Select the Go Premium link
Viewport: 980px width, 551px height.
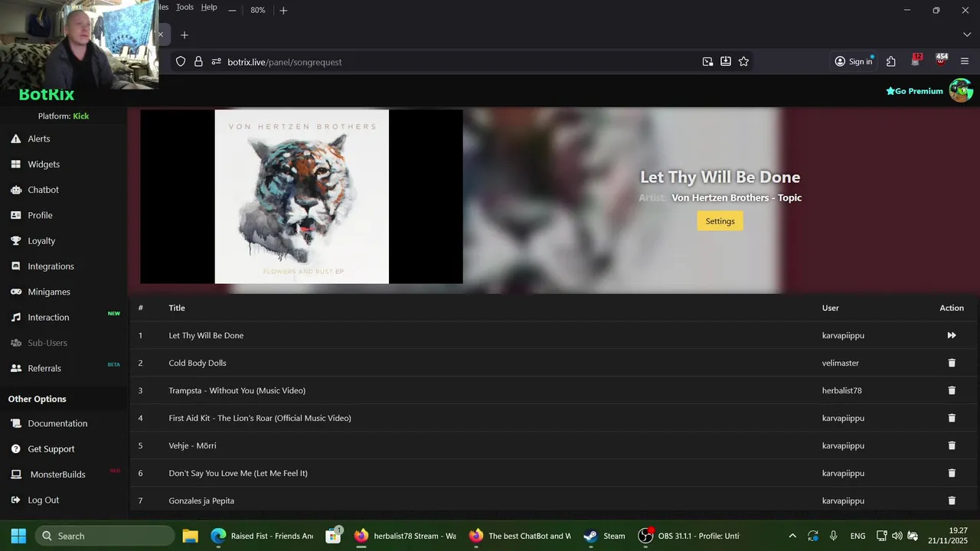914,91
